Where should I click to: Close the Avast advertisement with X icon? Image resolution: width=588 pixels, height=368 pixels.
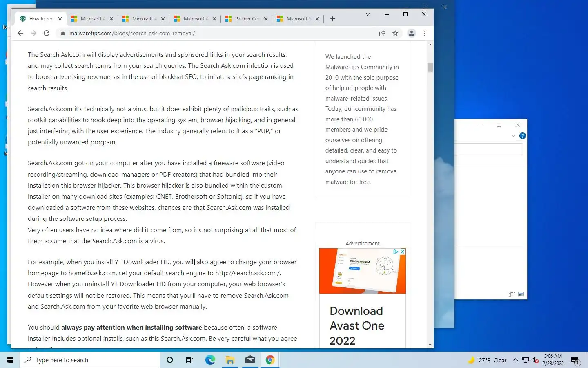pyautogui.click(x=403, y=251)
